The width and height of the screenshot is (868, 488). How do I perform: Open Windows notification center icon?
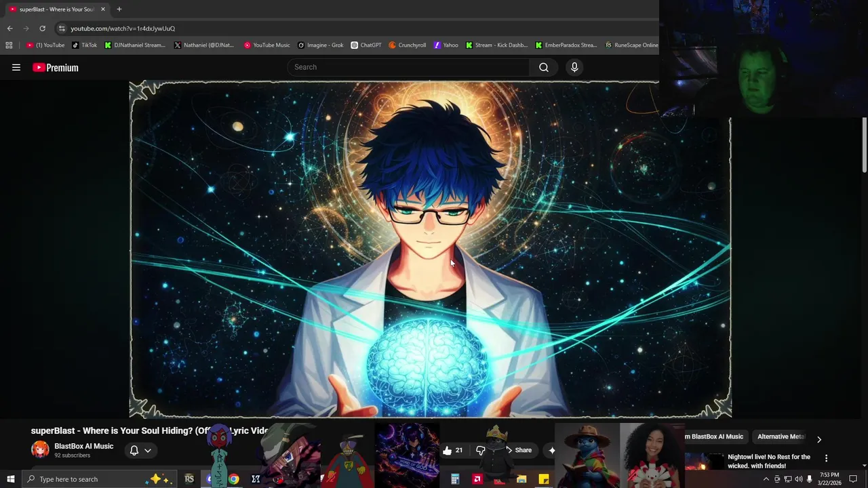(x=853, y=479)
